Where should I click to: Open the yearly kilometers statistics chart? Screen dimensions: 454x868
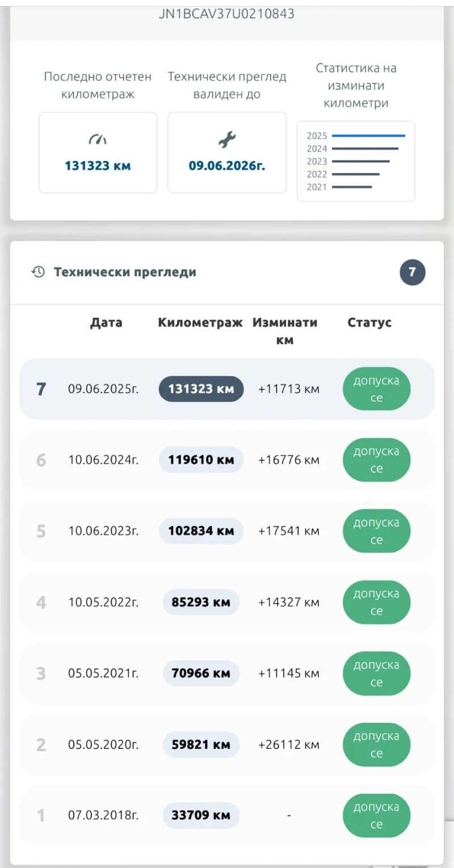pos(356,161)
